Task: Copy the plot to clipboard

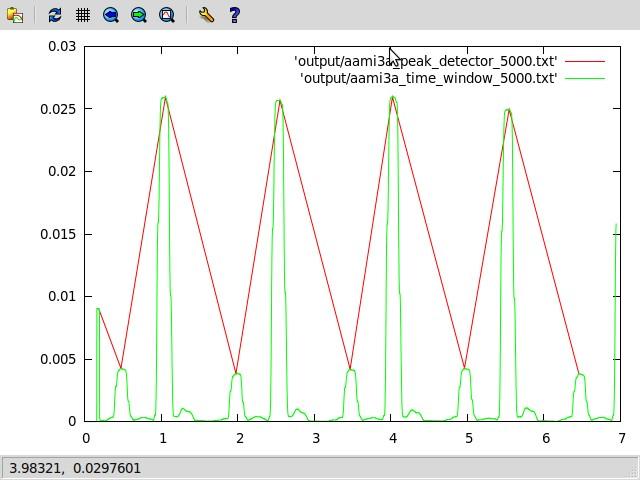Action: click(x=15, y=15)
